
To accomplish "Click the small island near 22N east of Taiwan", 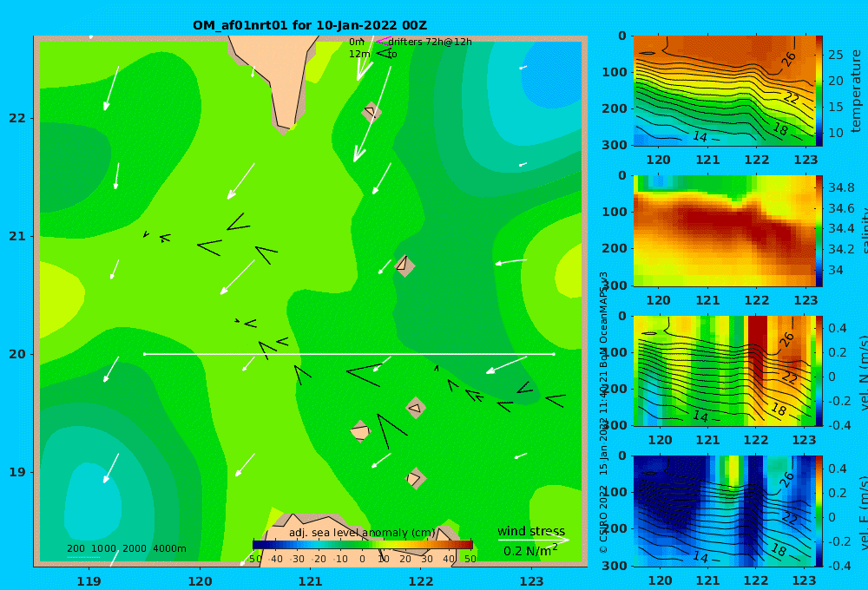I will [371, 112].
